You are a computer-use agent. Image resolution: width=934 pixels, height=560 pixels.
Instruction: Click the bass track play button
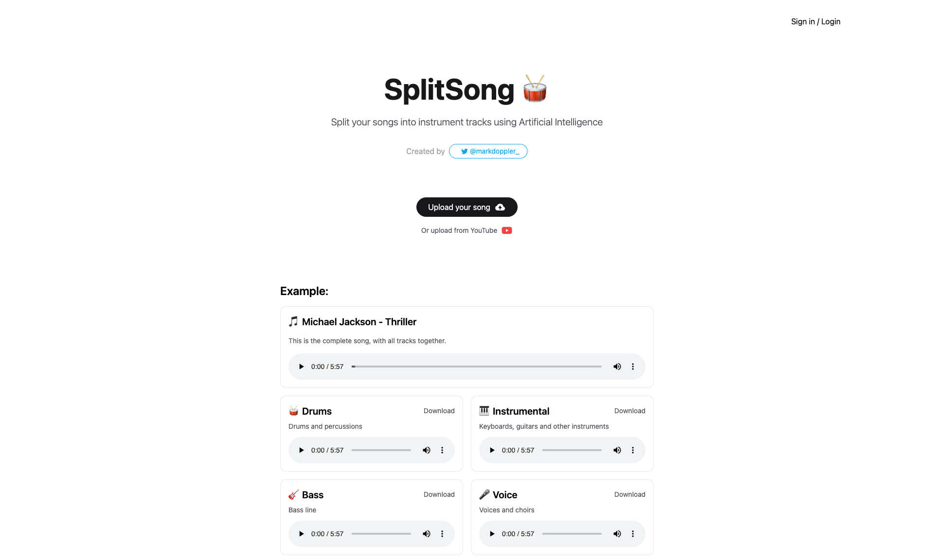301,533
